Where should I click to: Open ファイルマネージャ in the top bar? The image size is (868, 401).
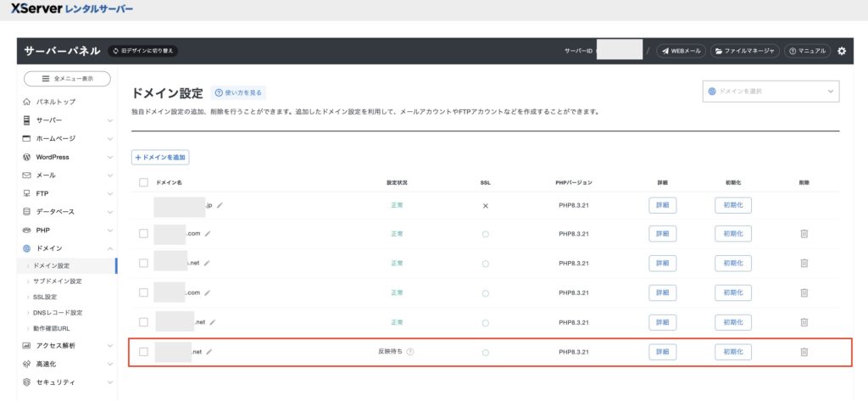click(745, 51)
